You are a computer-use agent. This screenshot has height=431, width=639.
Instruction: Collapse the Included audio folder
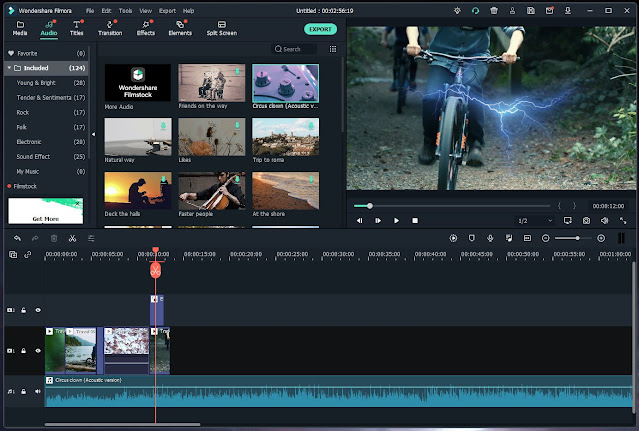point(10,68)
